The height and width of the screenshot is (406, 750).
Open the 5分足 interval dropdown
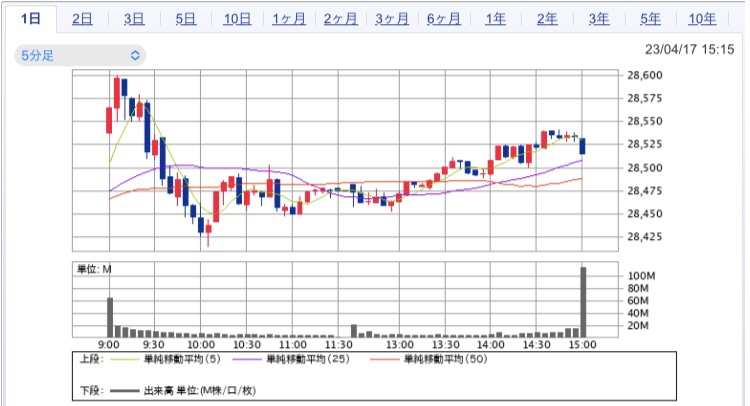click(80, 55)
